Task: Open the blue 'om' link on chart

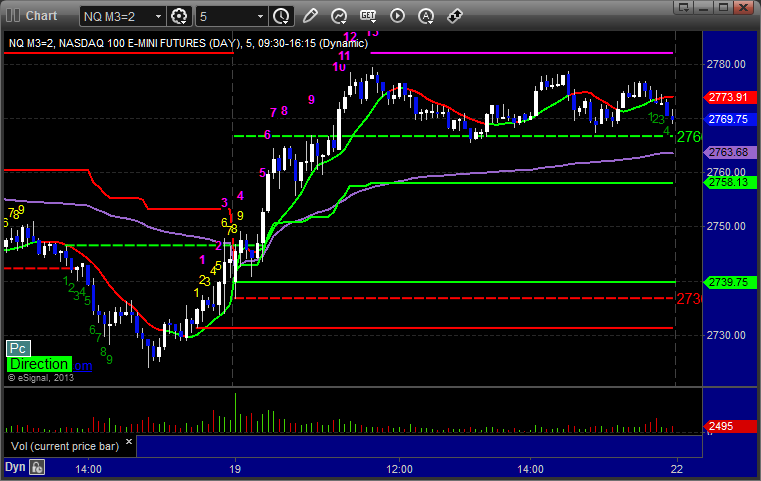Action: coord(83,366)
